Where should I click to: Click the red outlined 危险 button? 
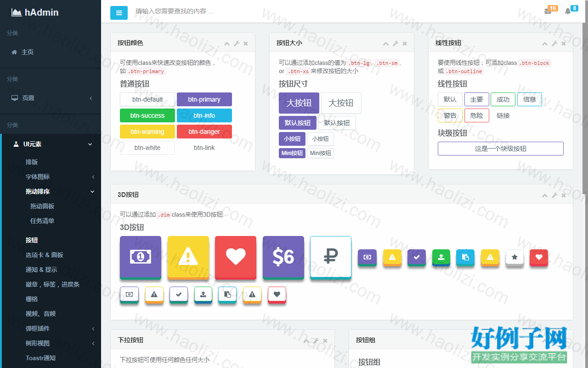tap(477, 115)
